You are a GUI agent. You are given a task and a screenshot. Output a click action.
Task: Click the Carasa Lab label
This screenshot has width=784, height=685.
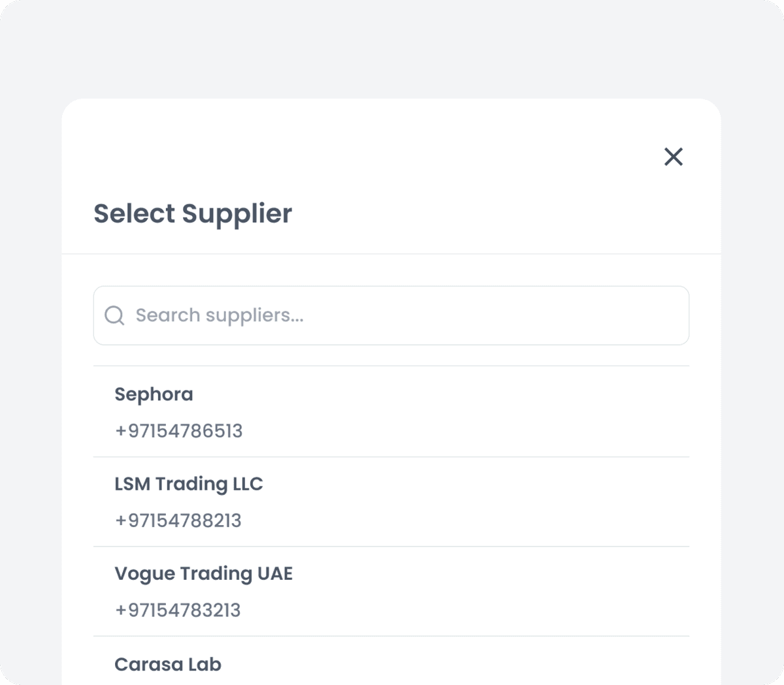pyautogui.click(x=168, y=664)
